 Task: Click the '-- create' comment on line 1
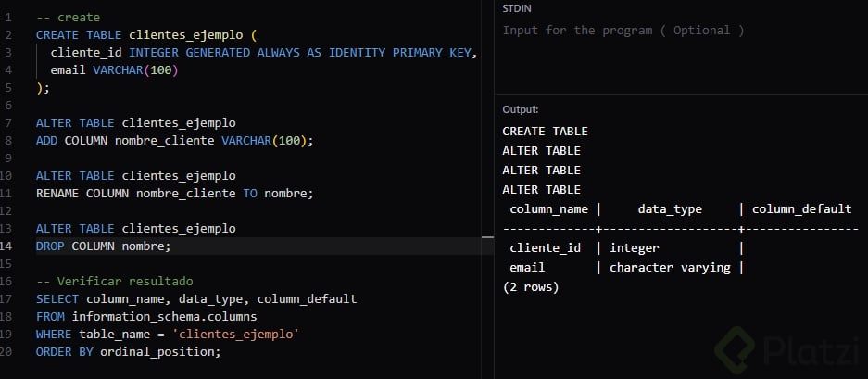pos(69,18)
